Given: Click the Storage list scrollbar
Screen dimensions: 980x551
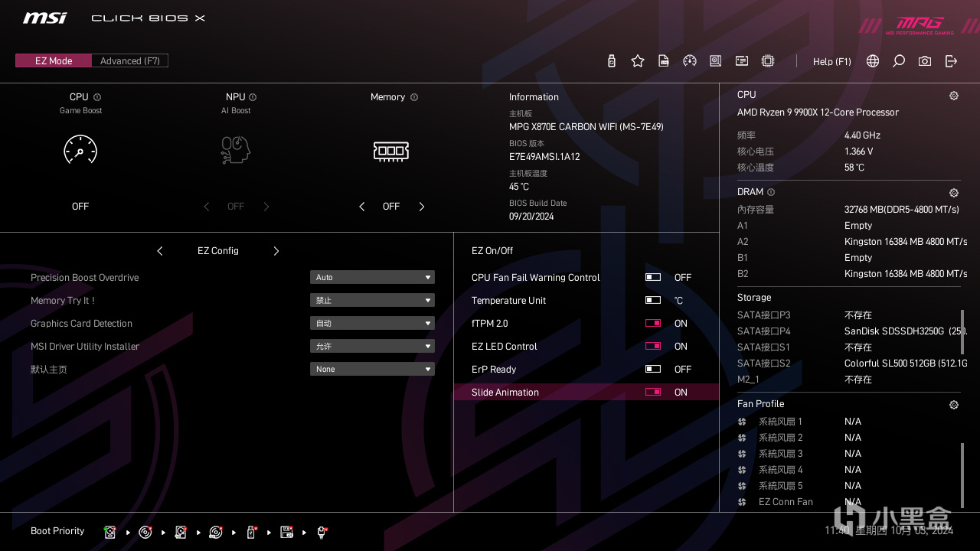Looking at the screenshot, I should (x=962, y=332).
